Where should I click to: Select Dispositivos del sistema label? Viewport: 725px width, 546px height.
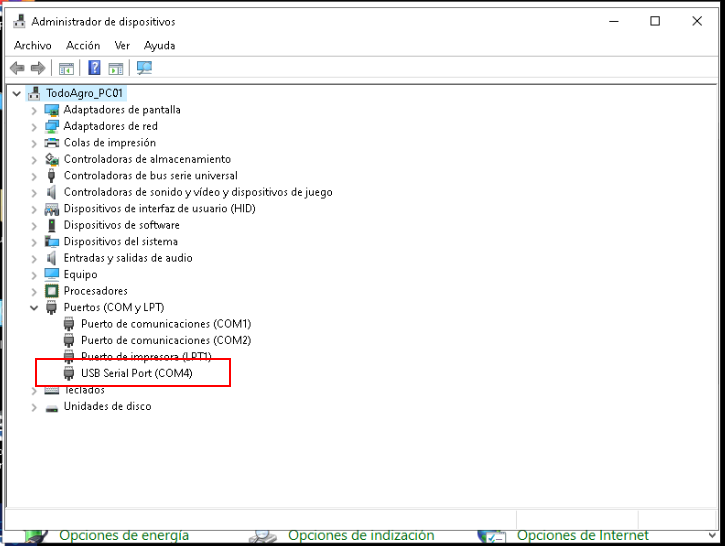[x=121, y=241]
